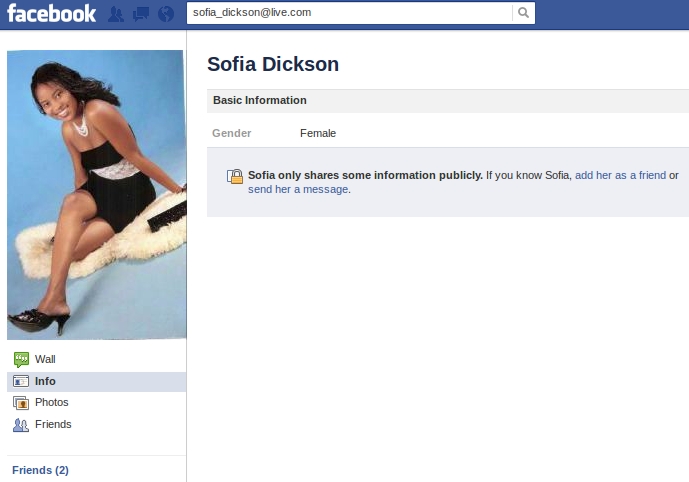Click the 'Female' value
Viewport: 689px width, 482px height.
point(318,133)
